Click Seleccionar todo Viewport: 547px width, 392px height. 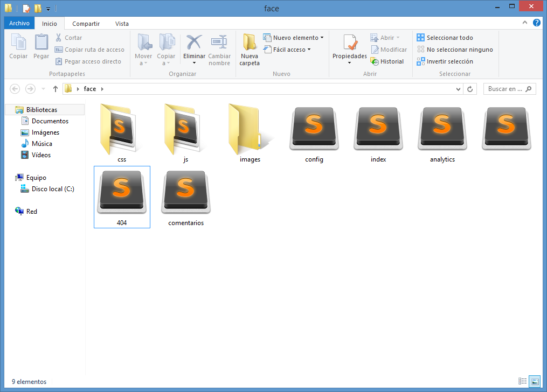(x=445, y=38)
